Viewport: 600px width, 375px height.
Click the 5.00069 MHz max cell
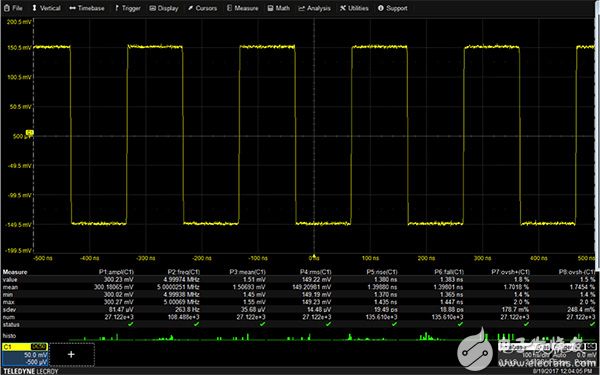click(181, 302)
